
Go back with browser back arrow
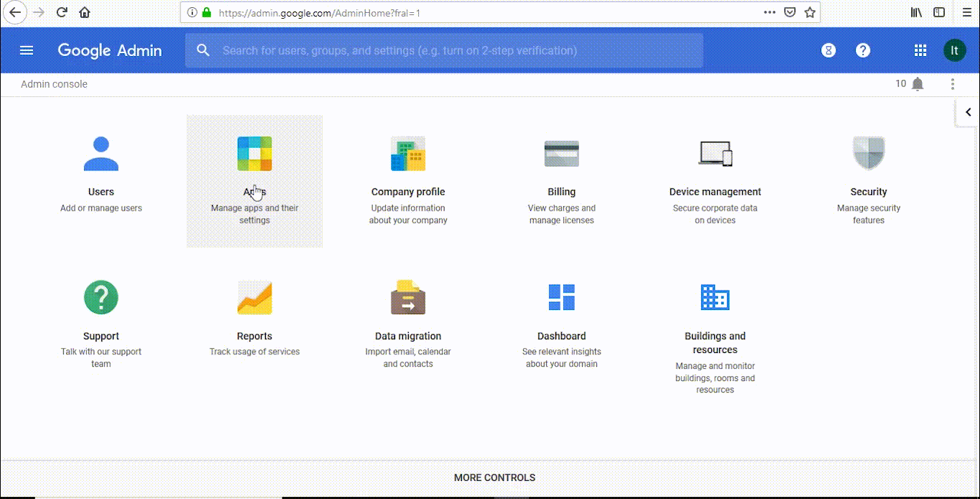[x=15, y=12]
